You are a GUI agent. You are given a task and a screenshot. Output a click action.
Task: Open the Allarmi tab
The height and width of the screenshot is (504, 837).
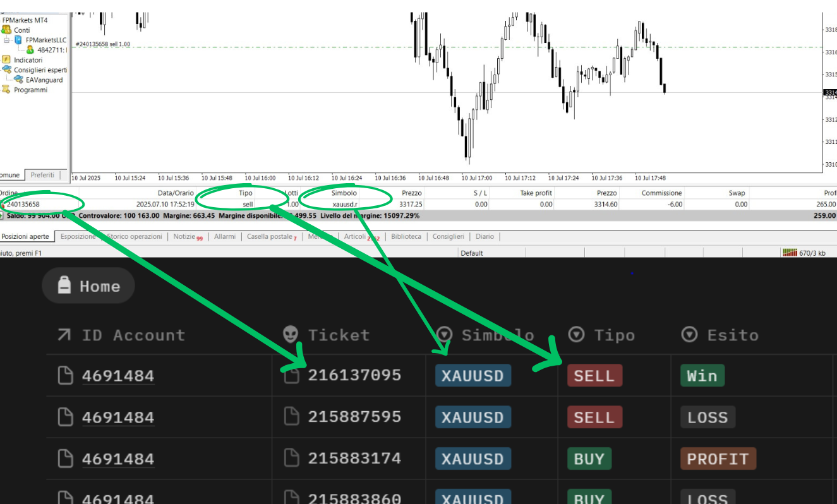pos(225,236)
